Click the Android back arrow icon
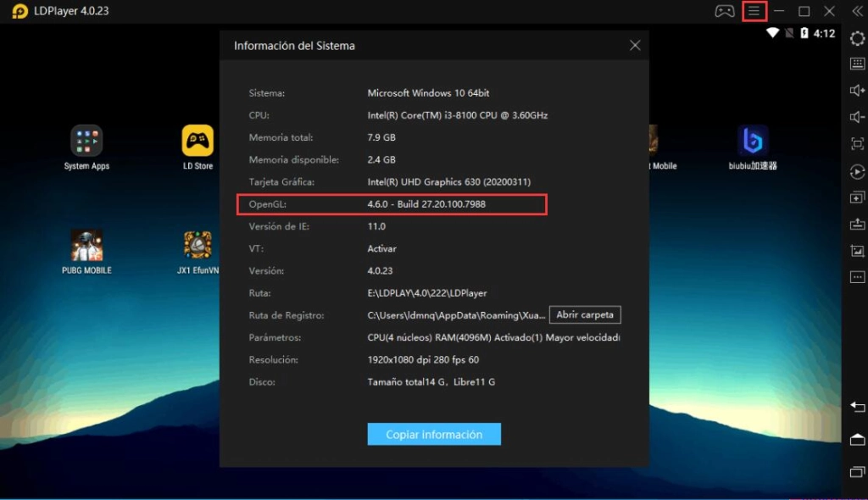Image resolution: width=868 pixels, height=500 pixels. (x=857, y=407)
